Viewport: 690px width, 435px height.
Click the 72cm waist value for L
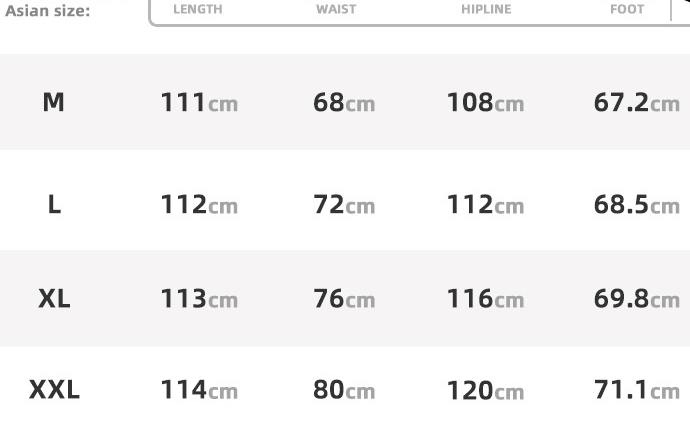(344, 205)
